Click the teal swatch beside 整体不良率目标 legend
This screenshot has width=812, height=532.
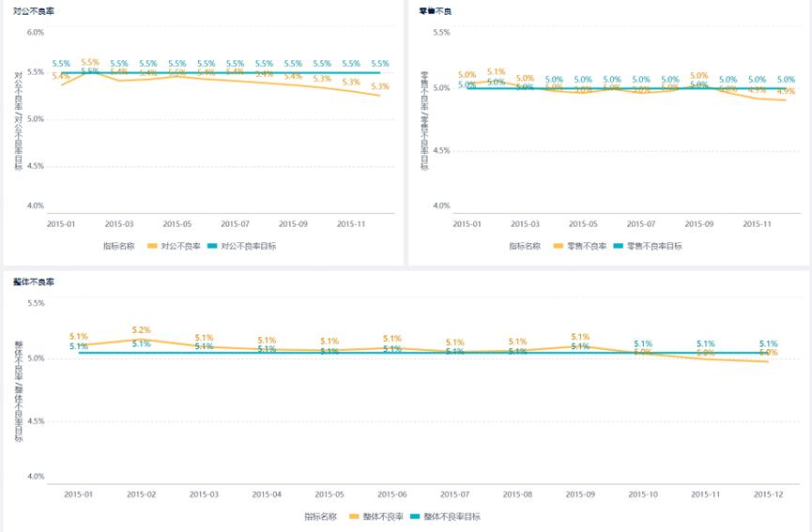tap(416, 516)
